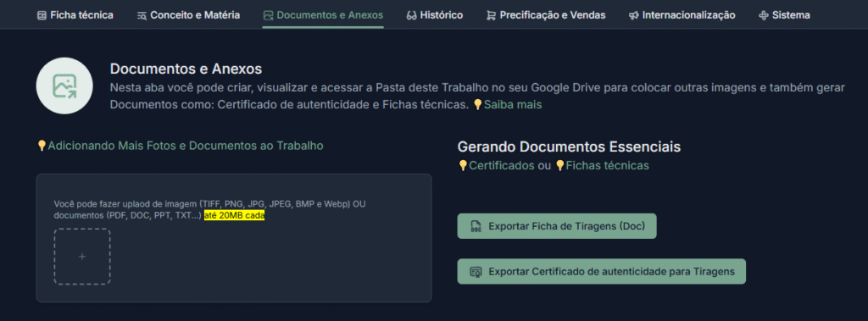Click the highlighted 'até 20MB cada' text
The width and height of the screenshot is (868, 321).
[234, 216]
